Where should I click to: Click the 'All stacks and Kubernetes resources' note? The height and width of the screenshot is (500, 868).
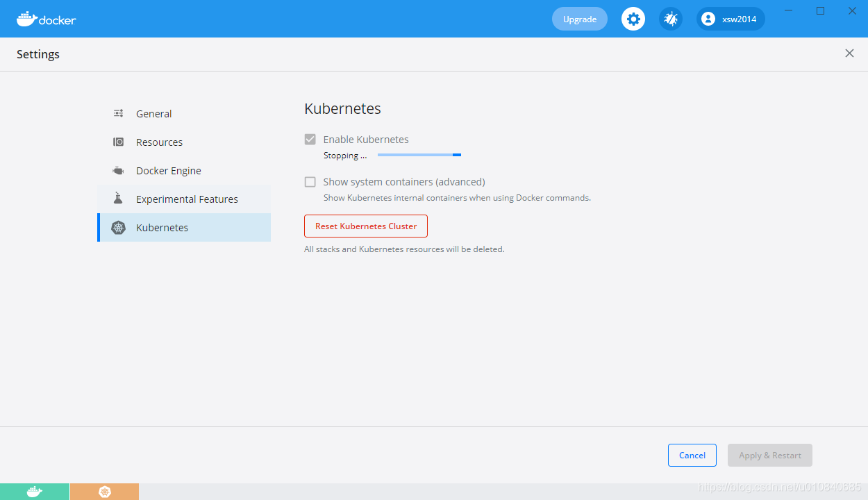[x=404, y=249]
